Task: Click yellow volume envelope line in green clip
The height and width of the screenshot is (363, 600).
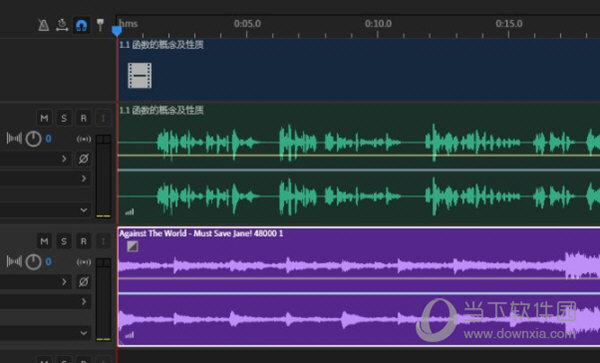Action: [359, 155]
